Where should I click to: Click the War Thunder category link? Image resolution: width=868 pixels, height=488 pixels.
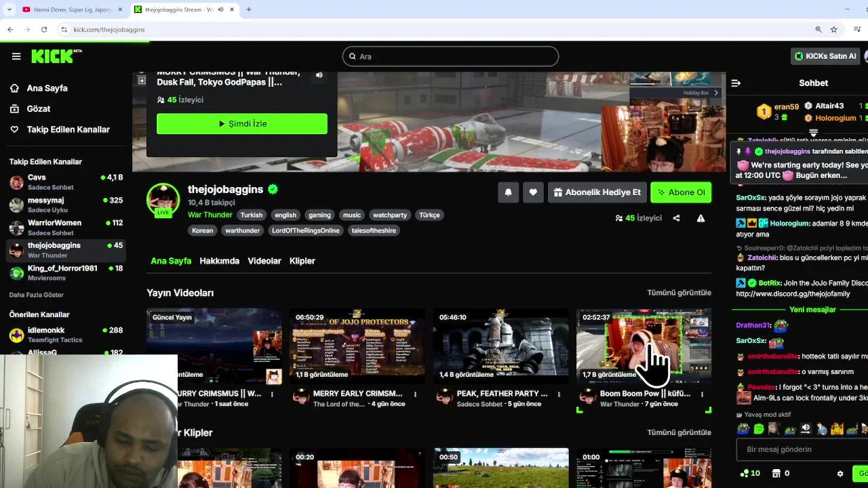pos(210,215)
